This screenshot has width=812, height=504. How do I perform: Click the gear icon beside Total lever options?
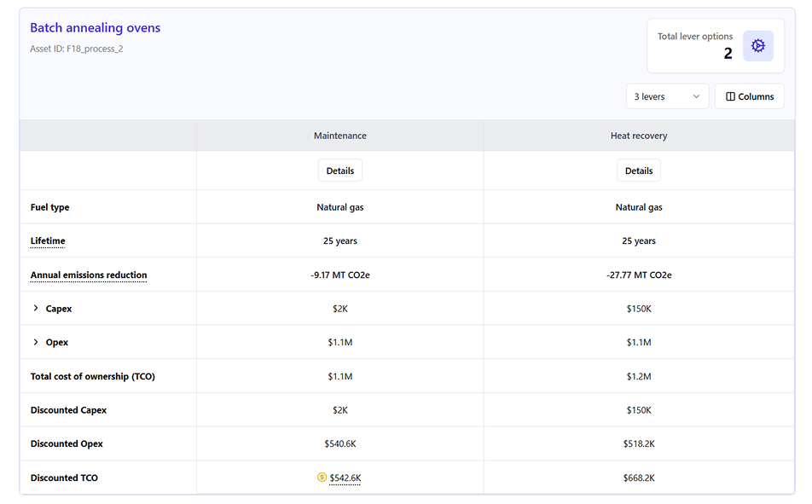click(x=757, y=45)
